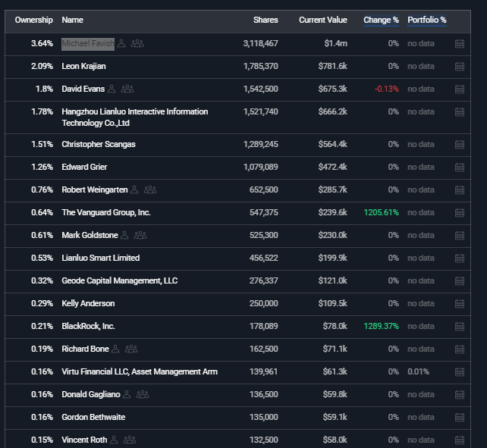Viewport: 487px width, 448px height.
Task: Open calendar icon in Vincent Roth row
Action: pos(460,440)
